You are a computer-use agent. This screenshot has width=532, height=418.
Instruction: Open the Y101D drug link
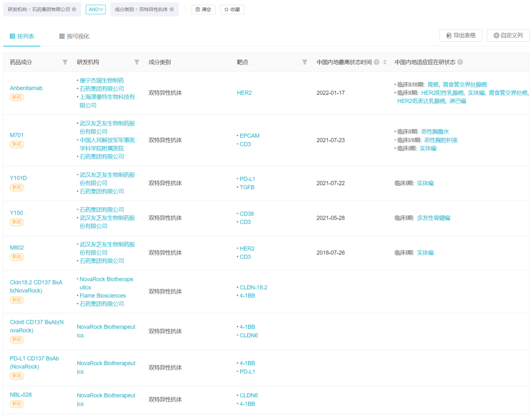(18, 178)
